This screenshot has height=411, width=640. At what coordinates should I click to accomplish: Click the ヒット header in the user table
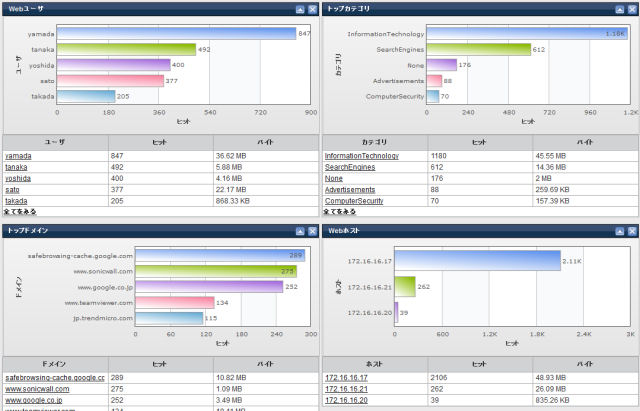coord(160,142)
